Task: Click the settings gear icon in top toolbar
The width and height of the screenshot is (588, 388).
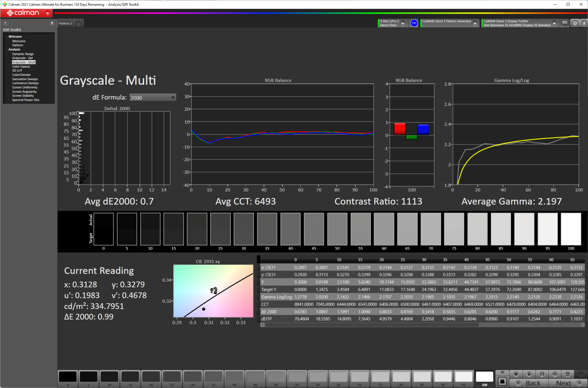Action: tap(575, 23)
